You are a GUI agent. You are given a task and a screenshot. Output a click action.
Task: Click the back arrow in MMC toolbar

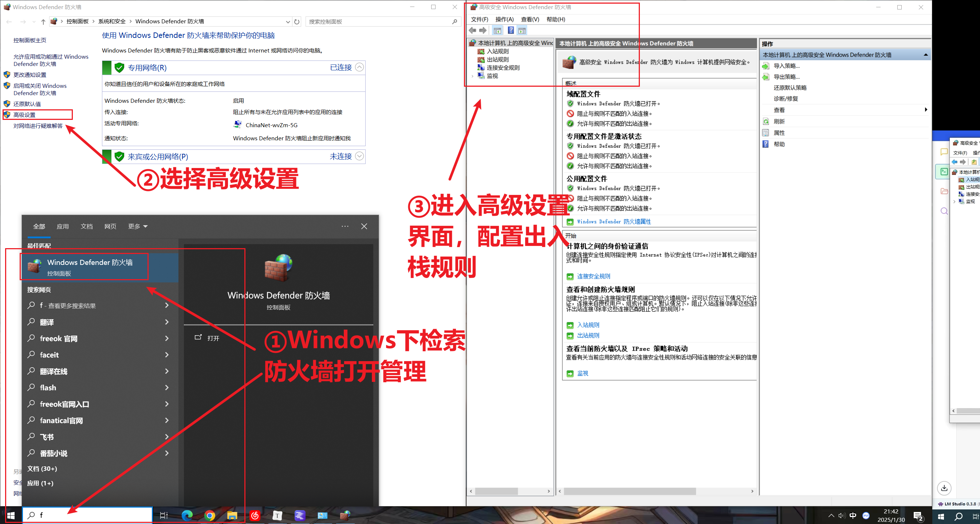[472, 31]
